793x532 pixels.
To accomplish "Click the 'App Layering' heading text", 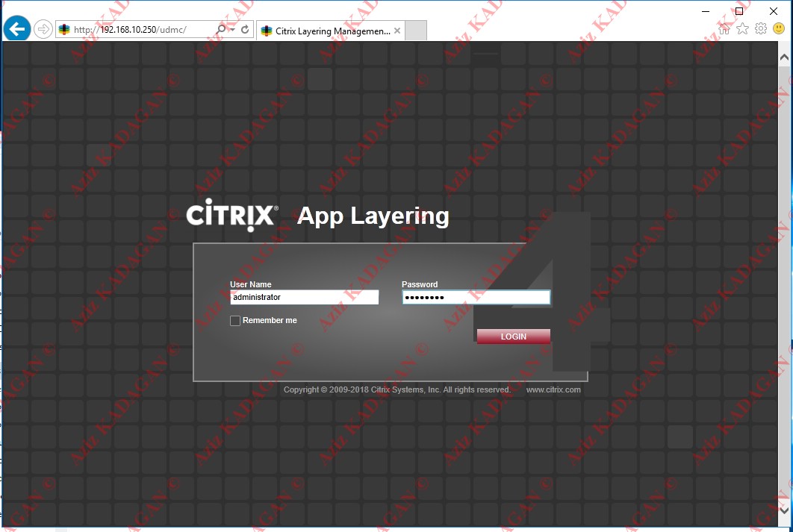I will pyautogui.click(x=373, y=216).
